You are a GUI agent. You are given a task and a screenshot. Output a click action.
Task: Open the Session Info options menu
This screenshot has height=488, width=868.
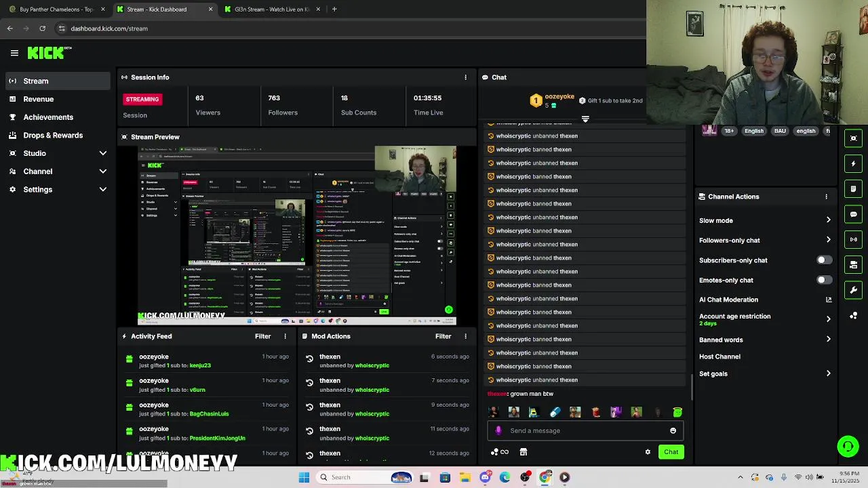click(x=465, y=77)
